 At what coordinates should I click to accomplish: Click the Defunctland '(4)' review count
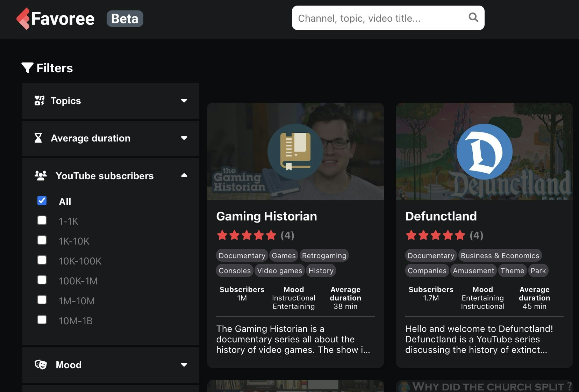point(477,235)
